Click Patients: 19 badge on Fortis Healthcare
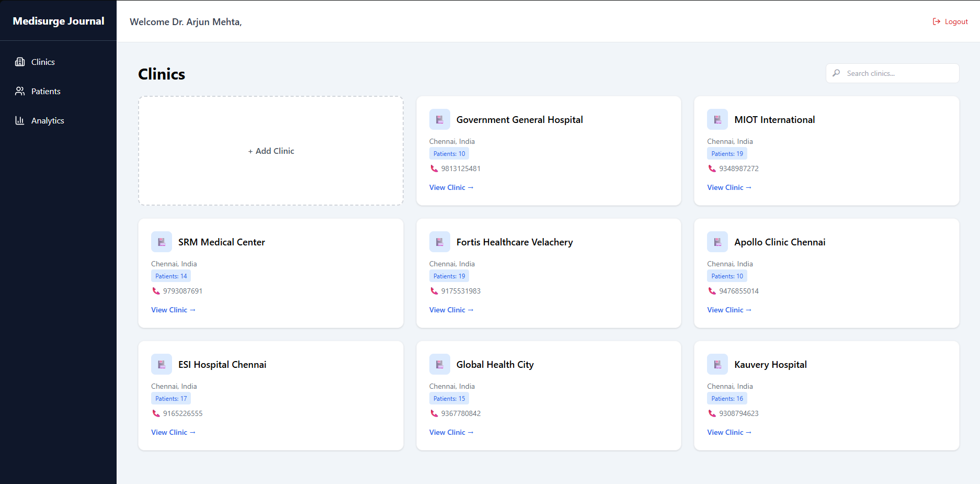The width and height of the screenshot is (980, 484). pyautogui.click(x=449, y=276)
